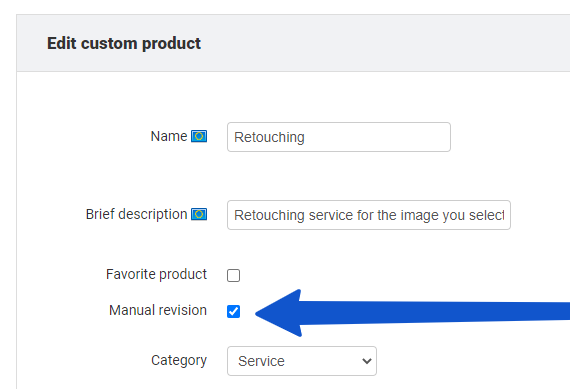Click the translation flag icon beside Brief description
The width and height of the screenshot is (570, 389).
click(199, 214)
